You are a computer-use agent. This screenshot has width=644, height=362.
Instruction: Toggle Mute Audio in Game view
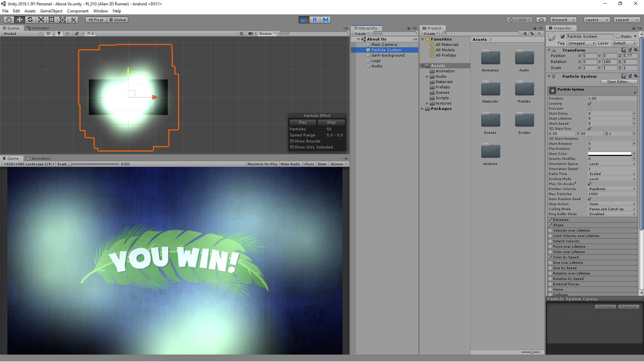click(x=290, y=164)
